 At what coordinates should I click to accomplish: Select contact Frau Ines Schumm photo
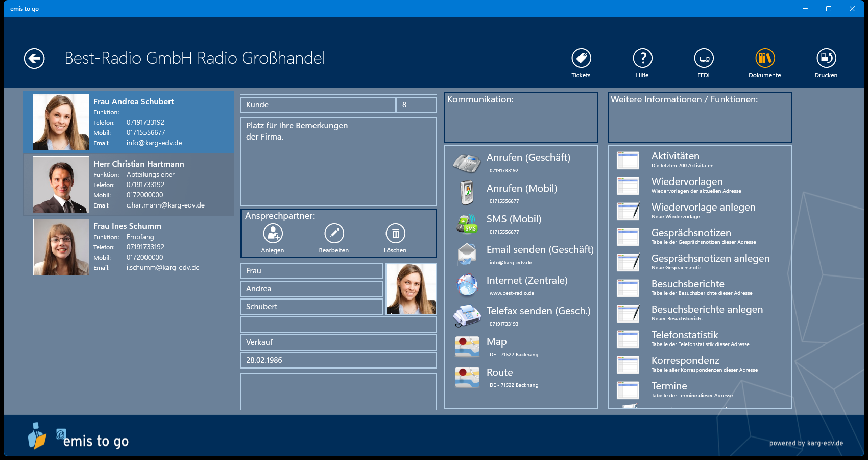pyautogui.click(x=61, y=247)
